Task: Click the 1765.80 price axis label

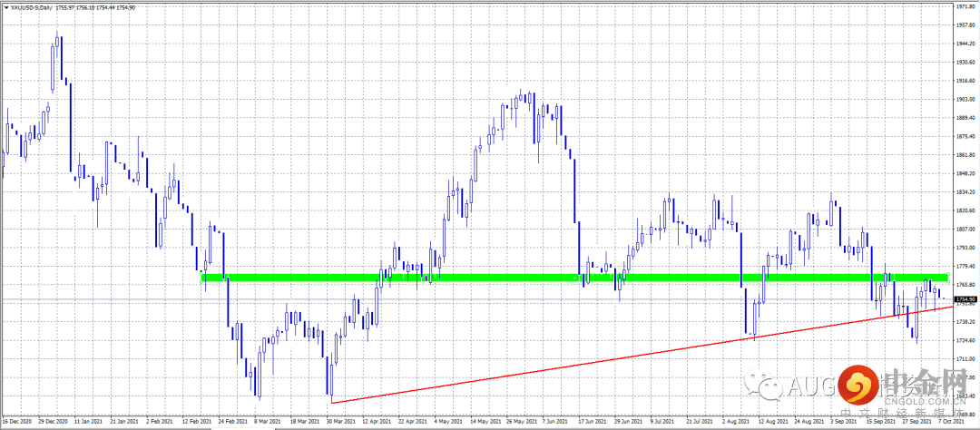Action: pyautogui.click(x=965, y=286)
